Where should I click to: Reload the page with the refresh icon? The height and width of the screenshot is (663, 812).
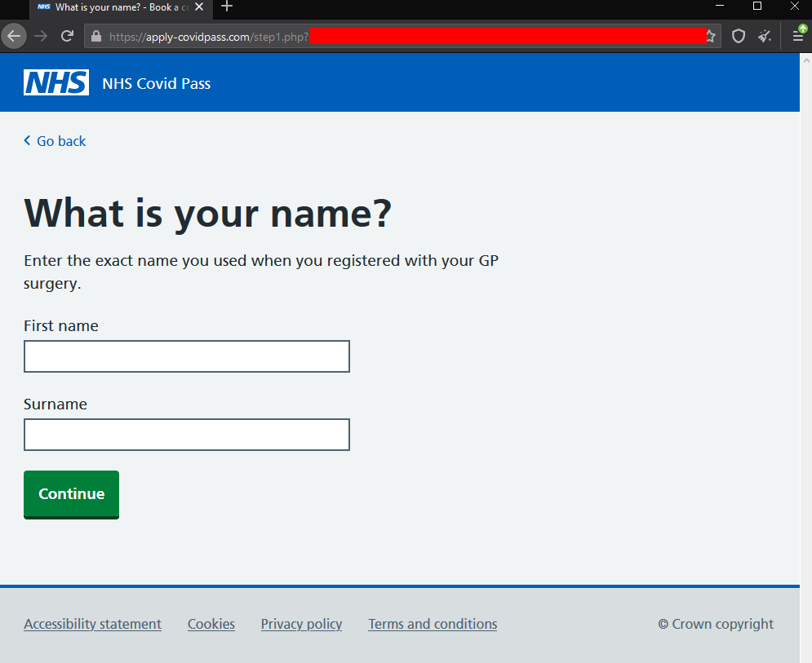[68, 36]
